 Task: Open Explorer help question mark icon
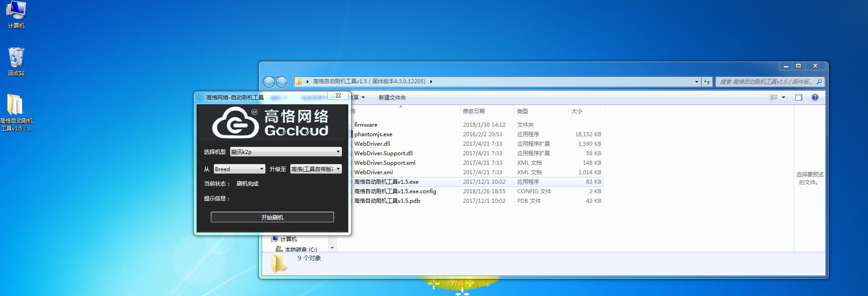coord(815,97)
